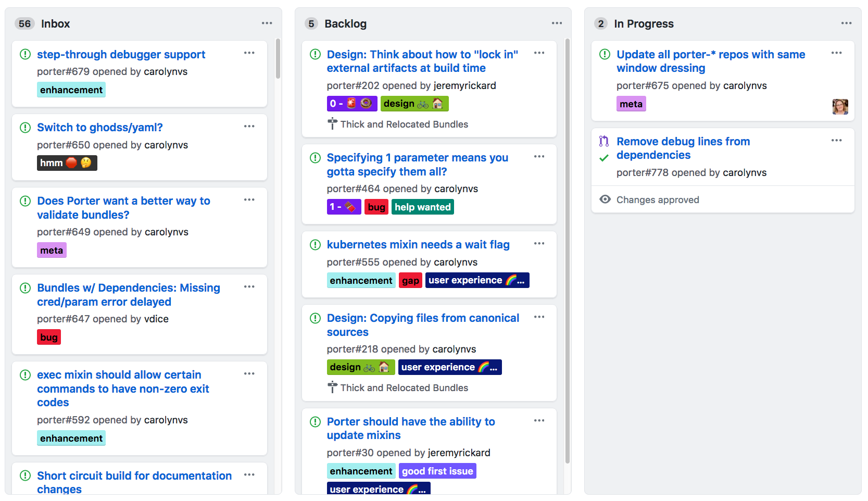Click open issue icon beside Switch to ghodss/yaml
This screenshot has height=501, width=868.
(x=25, y=128)
